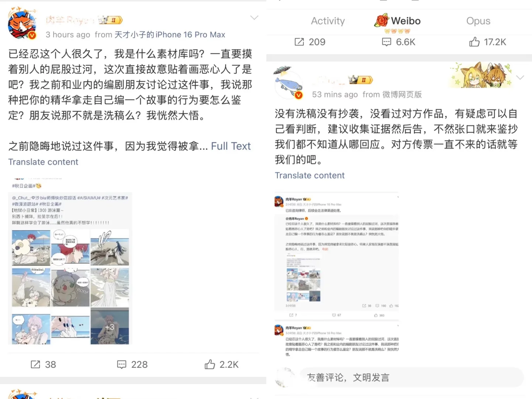The height and width of the screenshot is (399, 532).
Task: Switch to the Opus tab
Action: [x=478, y=21]
